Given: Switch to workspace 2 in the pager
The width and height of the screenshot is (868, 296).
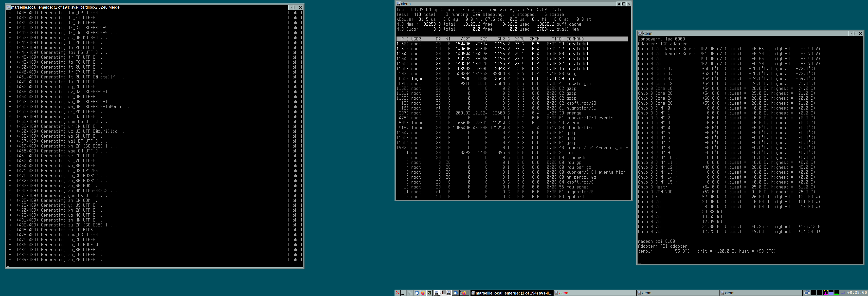Looking at the screenshot, I should [x=461, y=293].
